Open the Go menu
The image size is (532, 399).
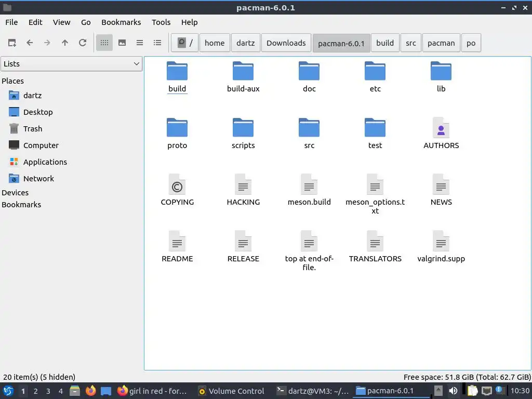coord(86,22)
